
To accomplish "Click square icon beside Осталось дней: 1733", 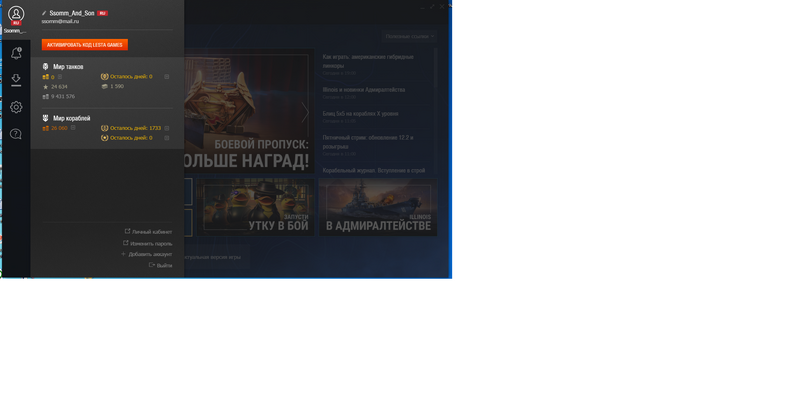I will 167,128.
